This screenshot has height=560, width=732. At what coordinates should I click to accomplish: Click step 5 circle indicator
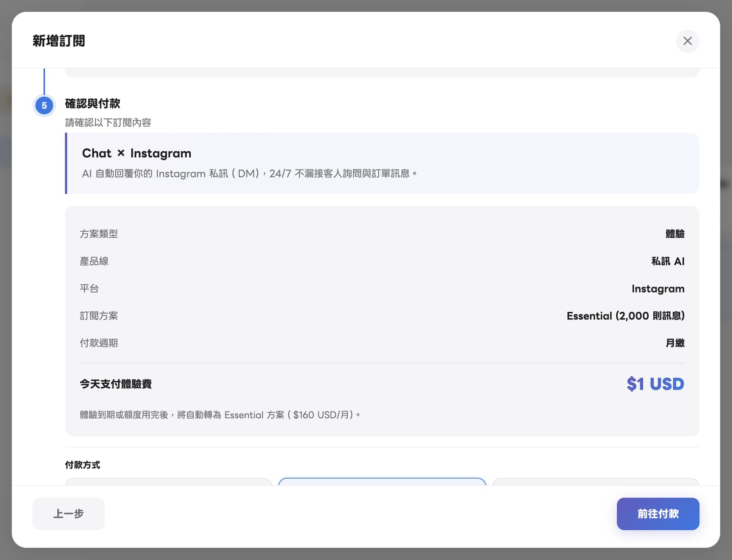click(x=44, y=105)
